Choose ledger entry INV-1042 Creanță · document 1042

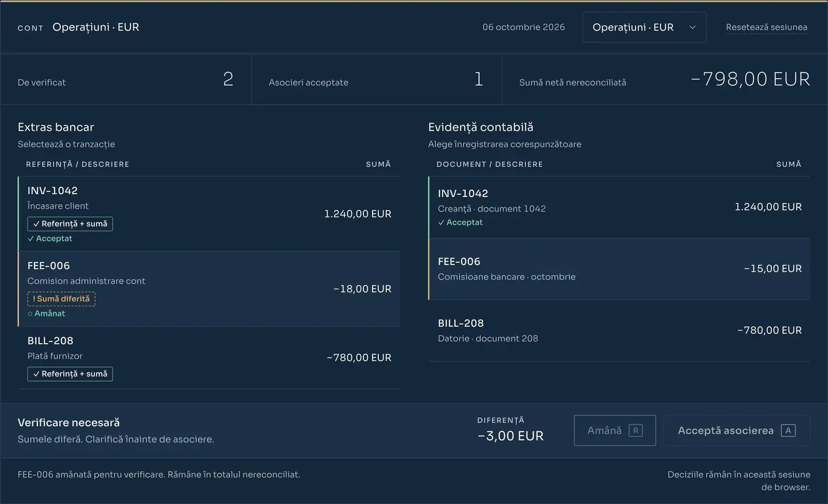[x=619, y=207]
